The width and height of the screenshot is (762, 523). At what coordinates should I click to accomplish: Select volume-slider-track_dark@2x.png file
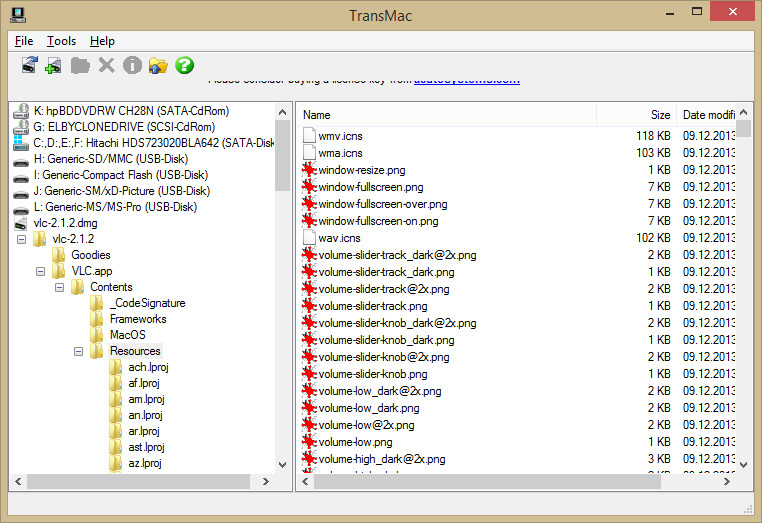tap(397, 255)
